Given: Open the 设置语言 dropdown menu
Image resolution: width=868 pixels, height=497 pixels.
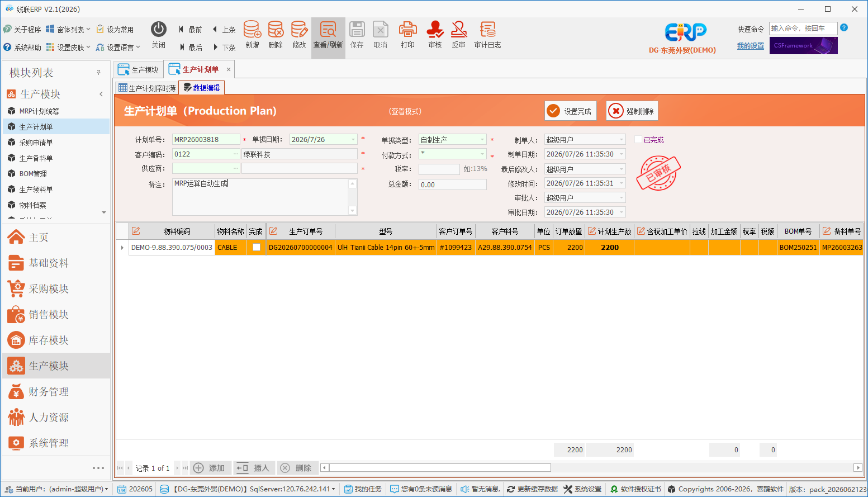Looking at the screenshot, I should point(118,48).
